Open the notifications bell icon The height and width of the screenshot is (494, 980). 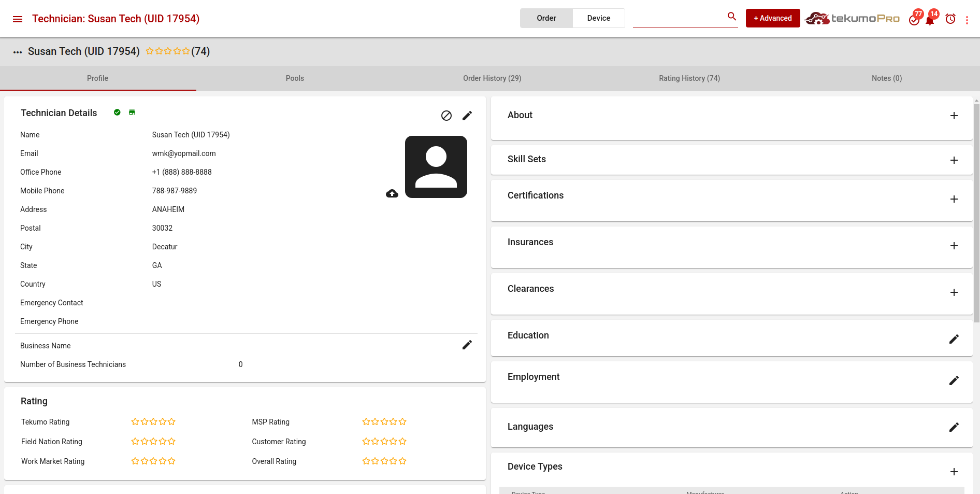(x=930, y=20)
